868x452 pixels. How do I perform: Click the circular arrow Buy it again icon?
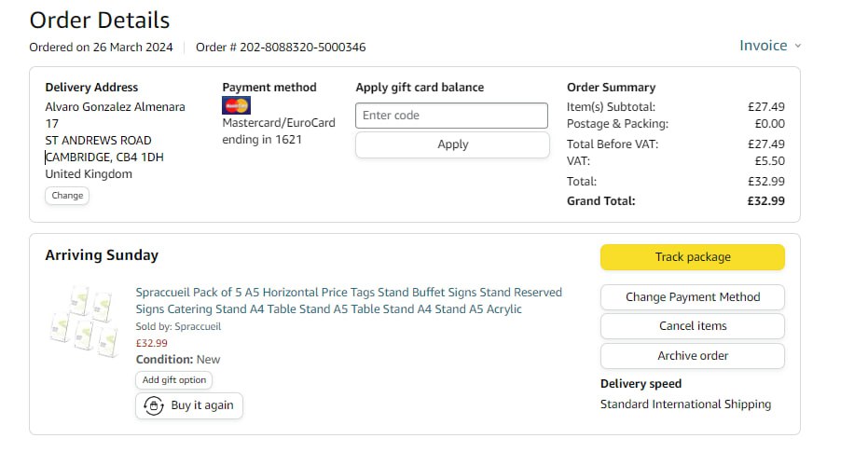pyautogui.click(x=152, y=405)
